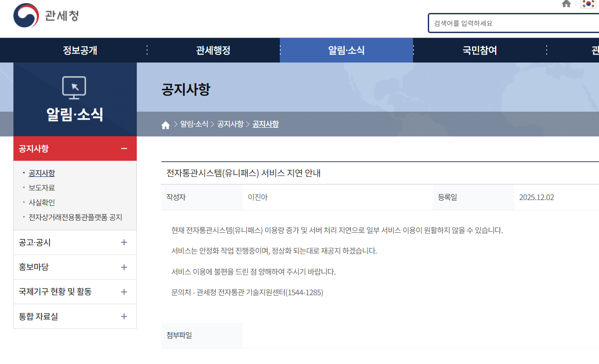
Task: Open the 국민참여 main menu
Action: [x=480, y=50]
